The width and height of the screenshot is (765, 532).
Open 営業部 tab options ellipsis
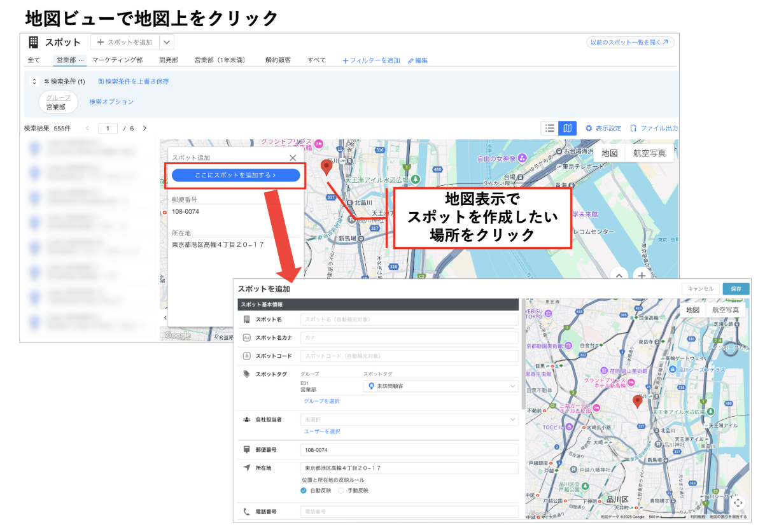[81, 60]
